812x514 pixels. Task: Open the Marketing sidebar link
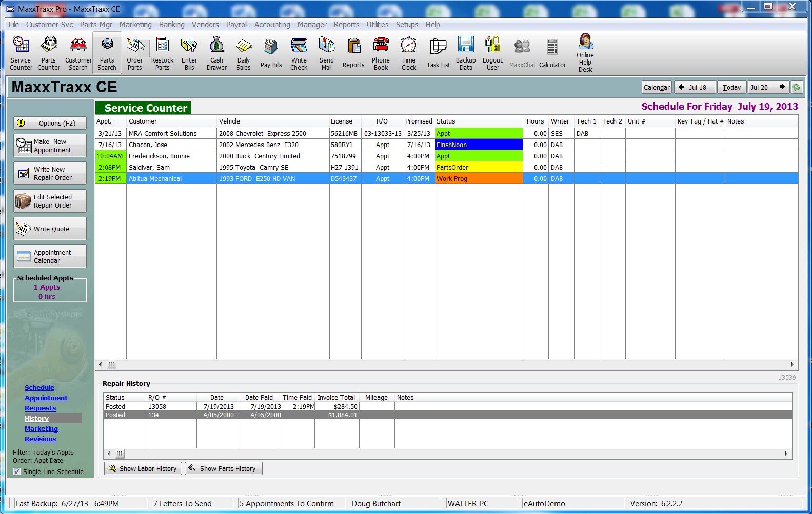pyautogui.click(x=41, y=429)
